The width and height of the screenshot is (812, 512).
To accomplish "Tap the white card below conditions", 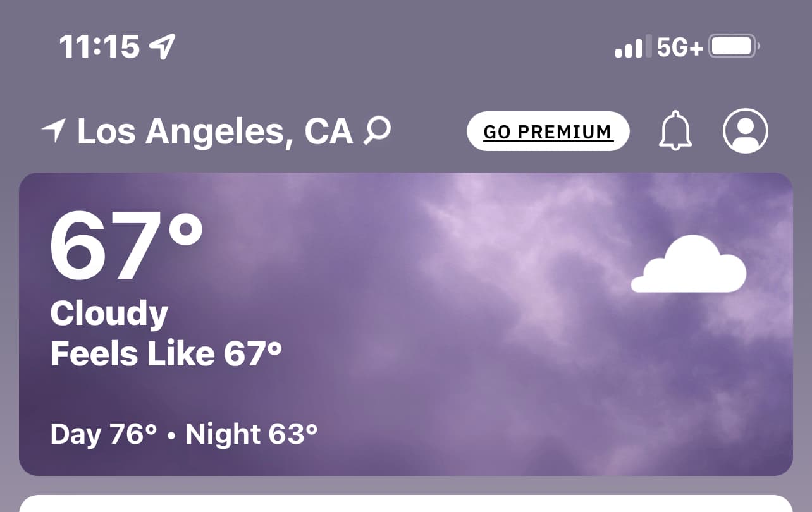I will pyautogui.click(x=406, y=503).
